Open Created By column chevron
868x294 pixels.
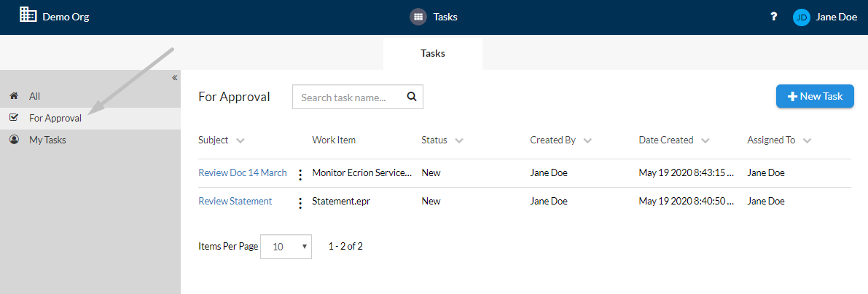click(587, 141)
